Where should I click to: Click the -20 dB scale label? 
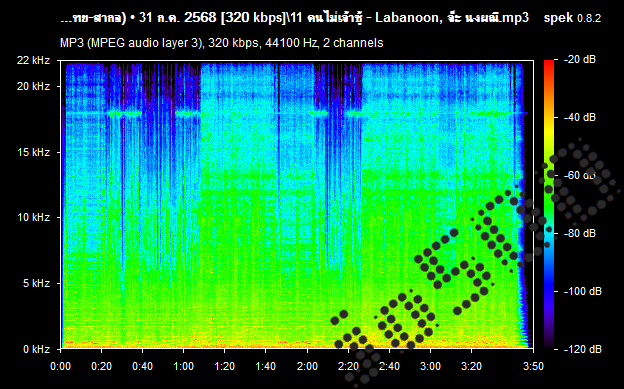(580, 60)
